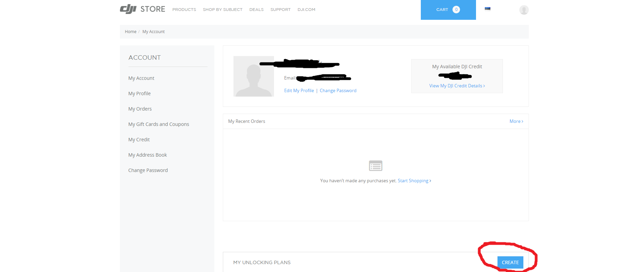Image resolution: width=644 pixels, height=272 pixels.
Task: Click the ACCOUNT sidebar heading
Action: (x=144, y=58)
